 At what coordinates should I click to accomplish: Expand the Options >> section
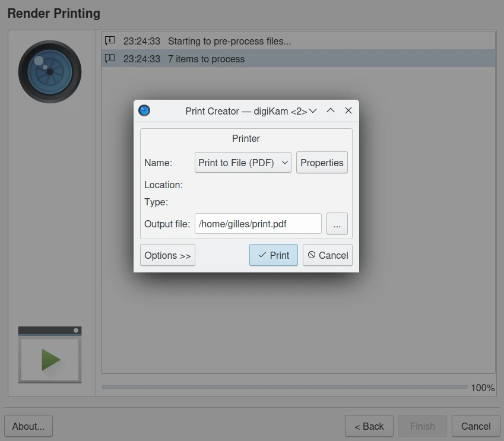167,255
